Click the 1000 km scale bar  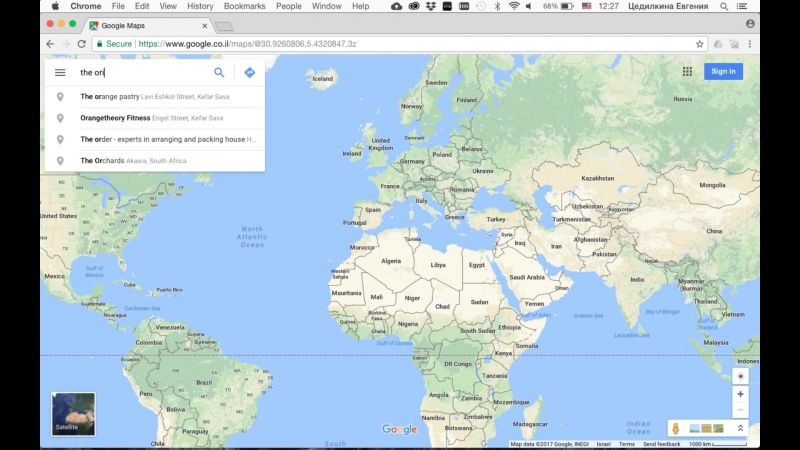click(718, 444)
